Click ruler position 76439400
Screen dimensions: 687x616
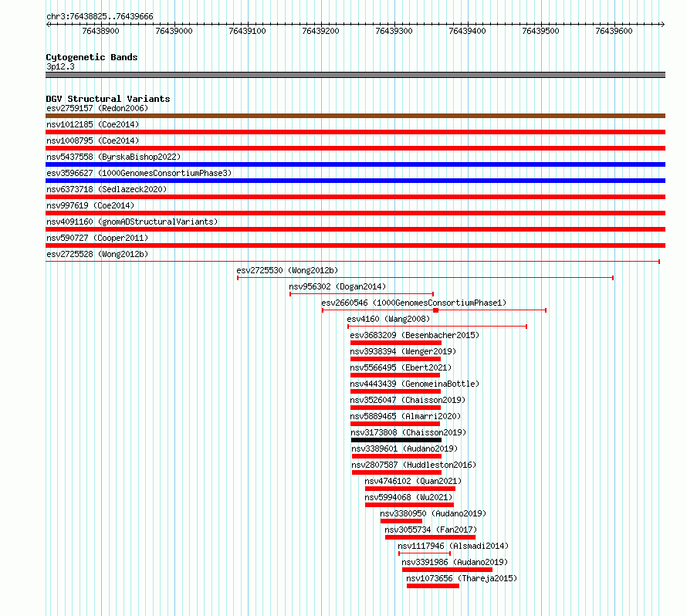point(467,31)
